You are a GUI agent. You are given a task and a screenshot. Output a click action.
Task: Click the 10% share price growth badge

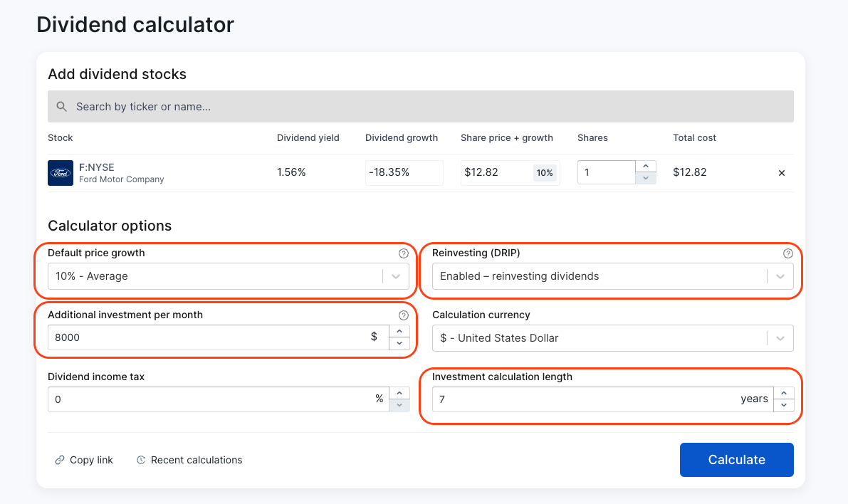(x=545, y=173)
